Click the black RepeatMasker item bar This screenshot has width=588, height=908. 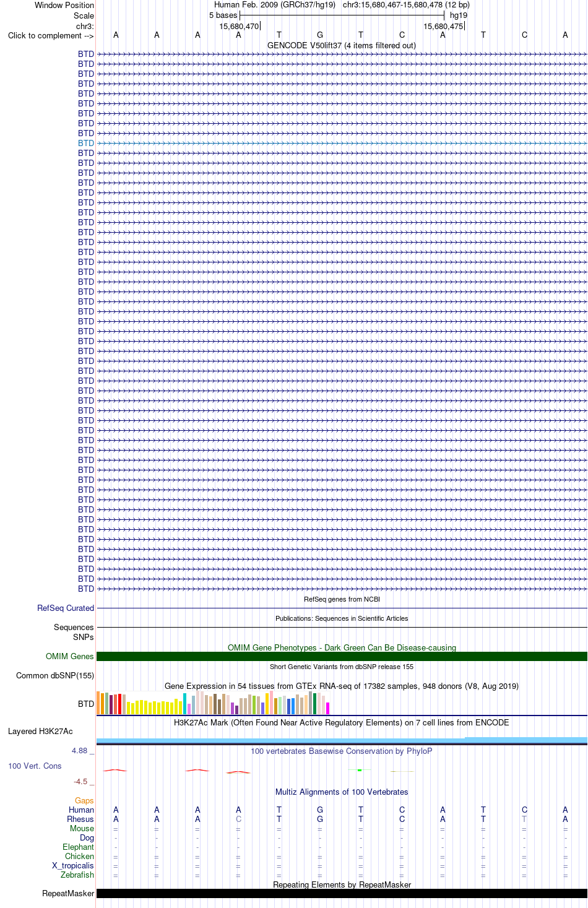pyautogui.click(x=342, y=894)
